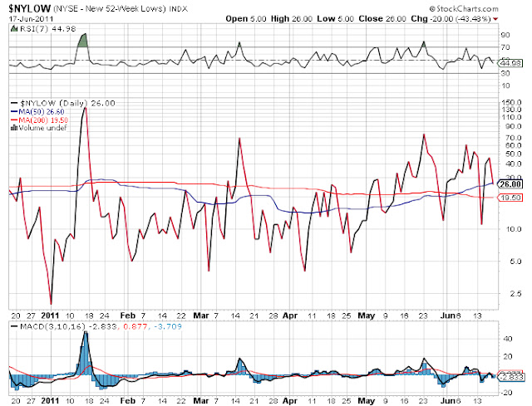This screenshot has height=406, width=532.
Task: Click the -2.833 MACD axis tag
Action: click(510, 377)
